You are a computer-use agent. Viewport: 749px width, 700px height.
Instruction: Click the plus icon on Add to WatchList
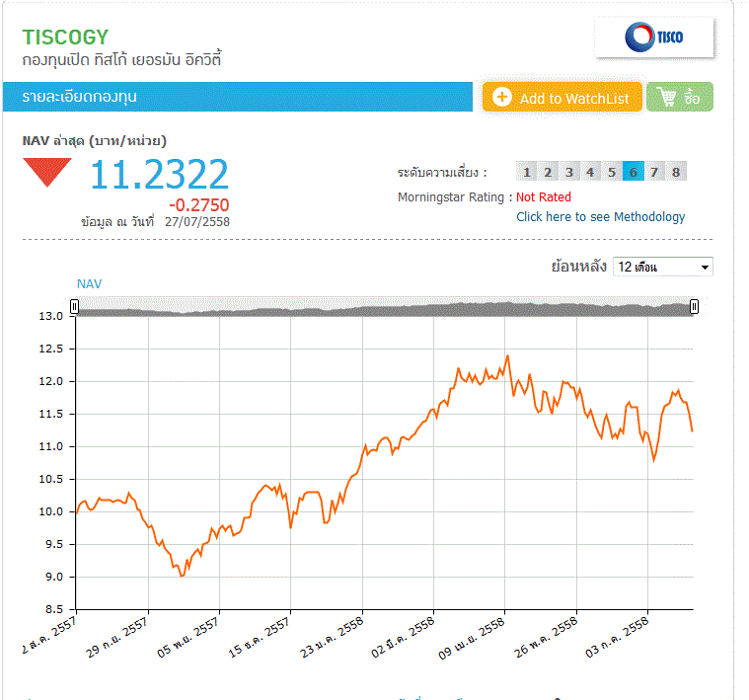[x=502, y=97]
